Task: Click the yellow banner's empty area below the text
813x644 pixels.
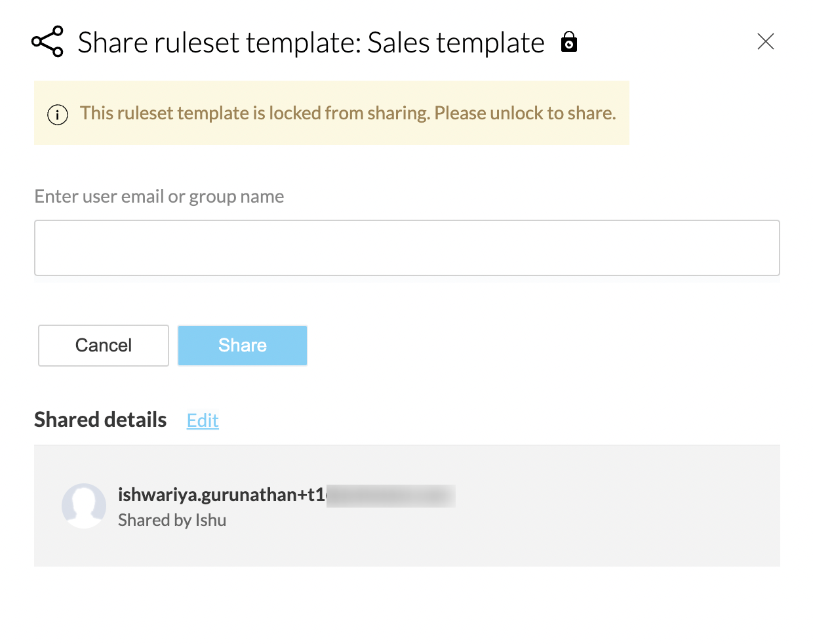Action: coord(328,135)
